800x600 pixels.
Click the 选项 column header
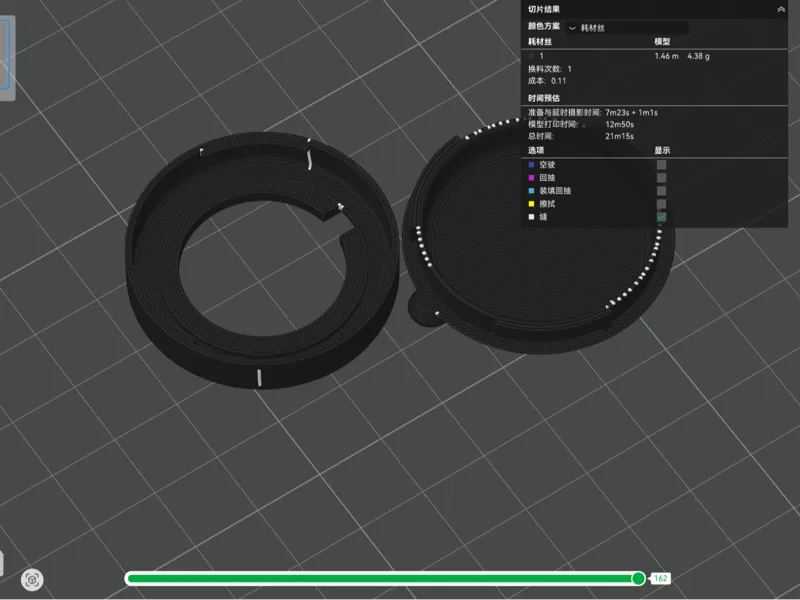(536, 150)
